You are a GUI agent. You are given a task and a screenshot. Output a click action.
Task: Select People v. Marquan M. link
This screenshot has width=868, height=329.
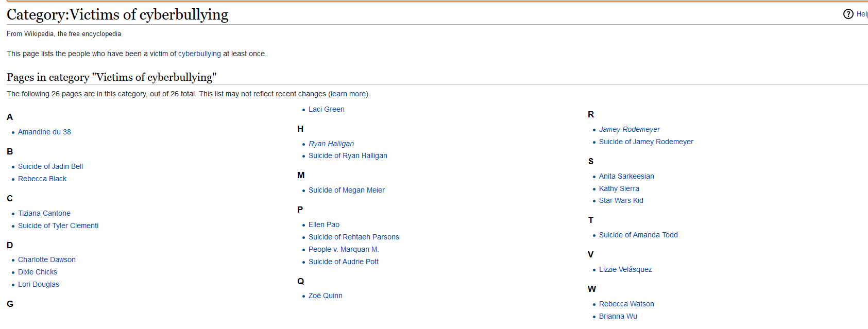point(344,249)
